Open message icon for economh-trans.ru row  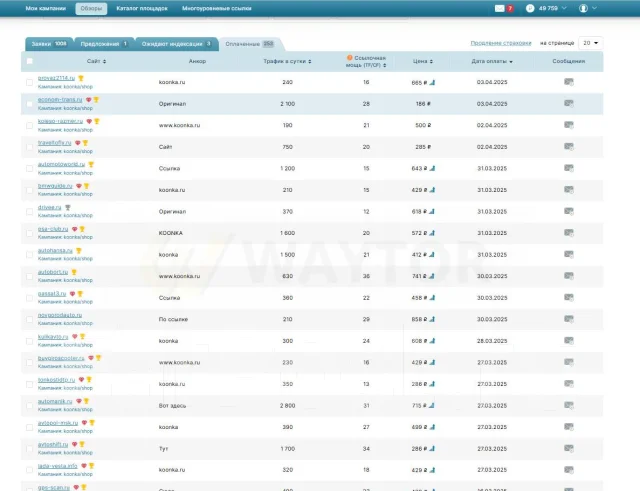[x=569, y=104]
